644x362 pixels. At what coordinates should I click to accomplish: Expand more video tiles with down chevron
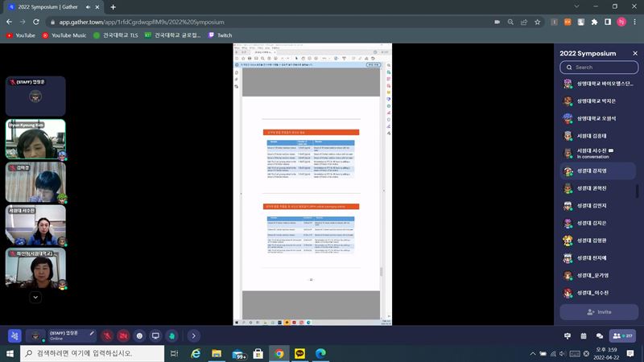point(35,297)
